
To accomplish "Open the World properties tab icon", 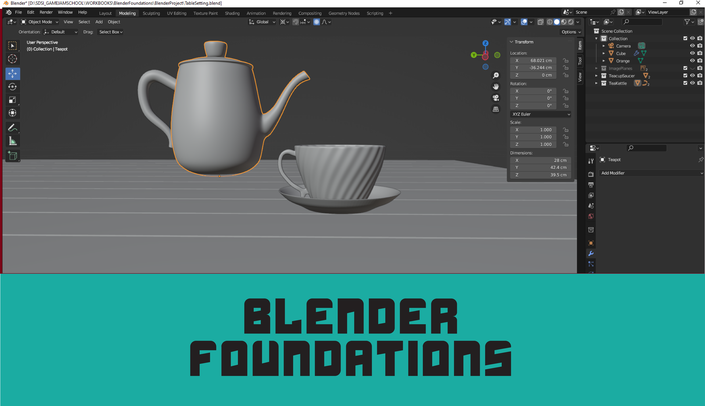I will click(591, 216).
